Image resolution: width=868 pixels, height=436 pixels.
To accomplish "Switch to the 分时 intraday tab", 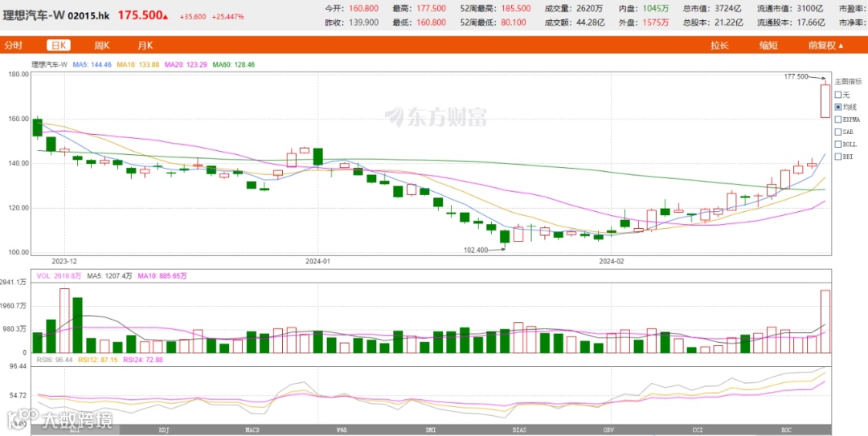I will [14, 46].
